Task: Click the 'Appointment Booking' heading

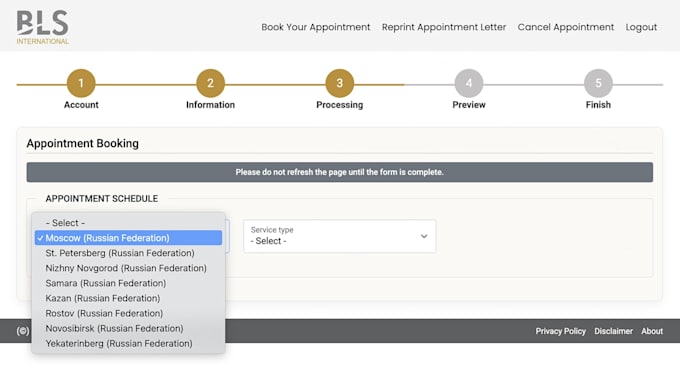Action: click(x=82, y=144)
